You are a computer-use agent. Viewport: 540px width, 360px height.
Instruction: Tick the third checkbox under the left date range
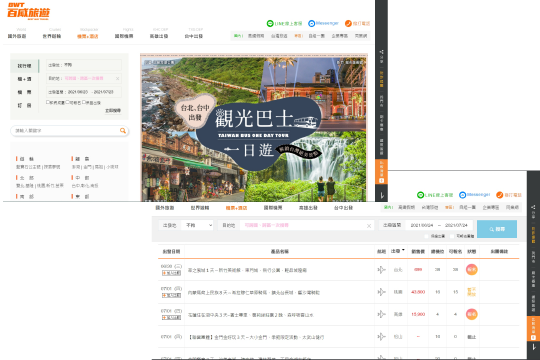[84, 102]
